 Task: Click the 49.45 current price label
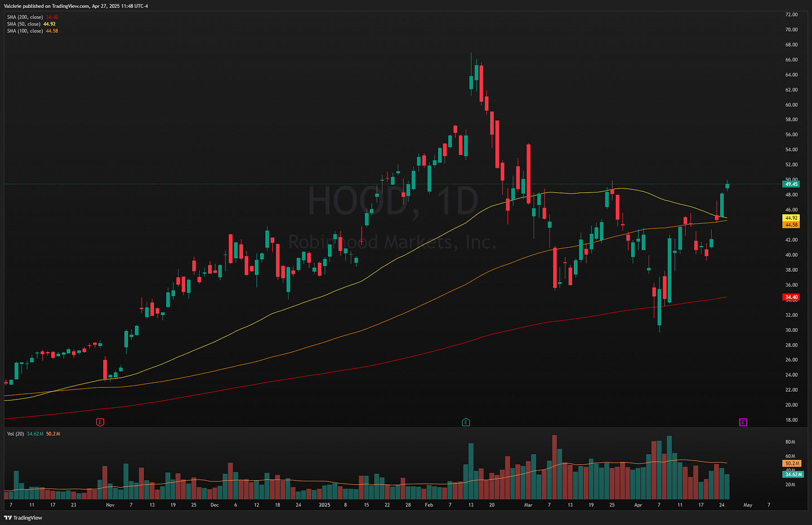click(791, 184)
